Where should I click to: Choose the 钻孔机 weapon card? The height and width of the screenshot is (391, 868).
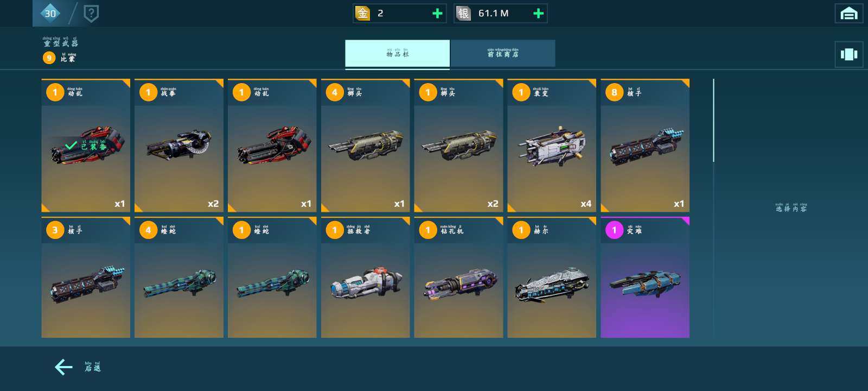coord(458,278)
